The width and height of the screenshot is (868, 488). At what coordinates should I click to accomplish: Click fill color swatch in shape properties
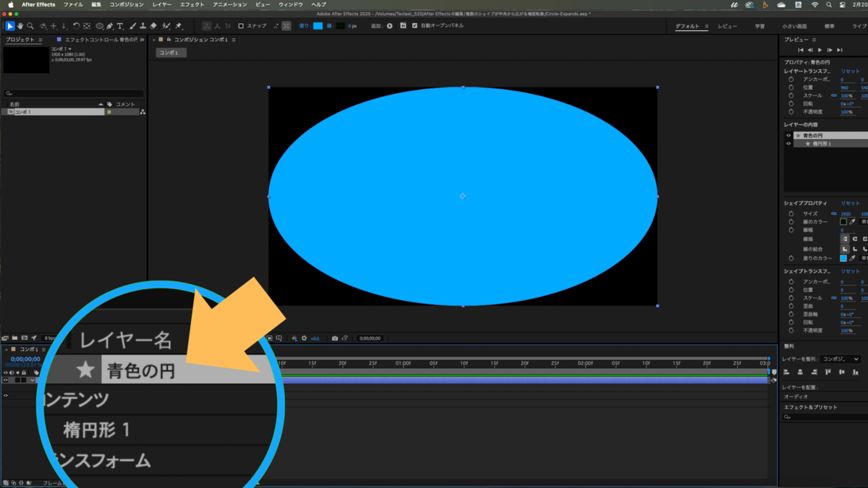click(x=843, y=258)
